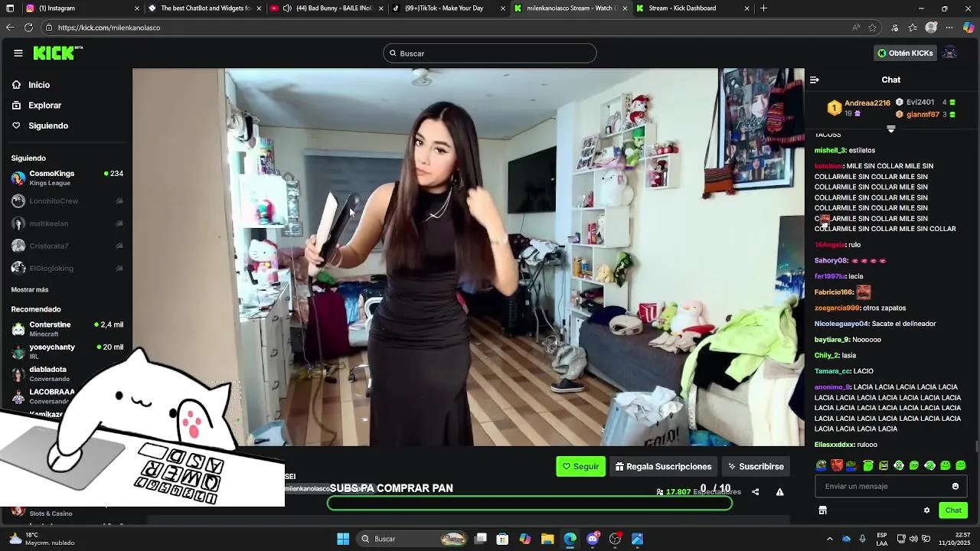Click username zoegarcia999 in chat
Image resolution: width=980 pixels, height=551 pixels.
click(837, 308)
